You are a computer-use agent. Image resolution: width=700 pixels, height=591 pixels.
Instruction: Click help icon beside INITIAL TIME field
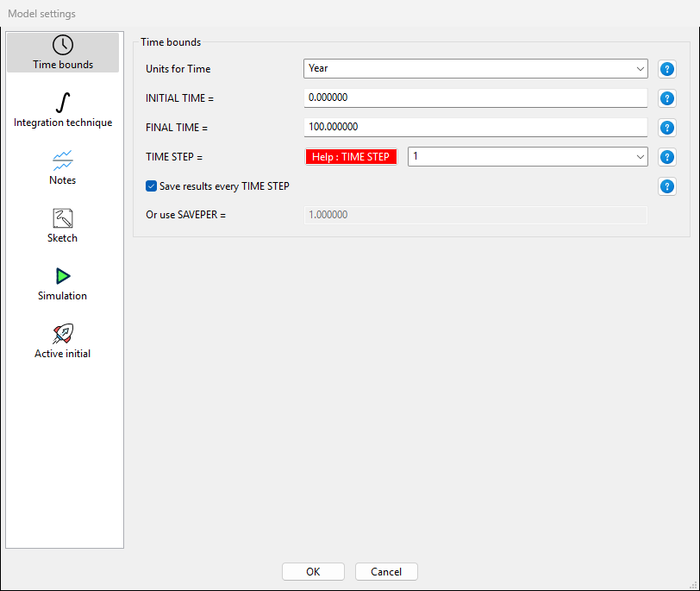coord(666,98)
